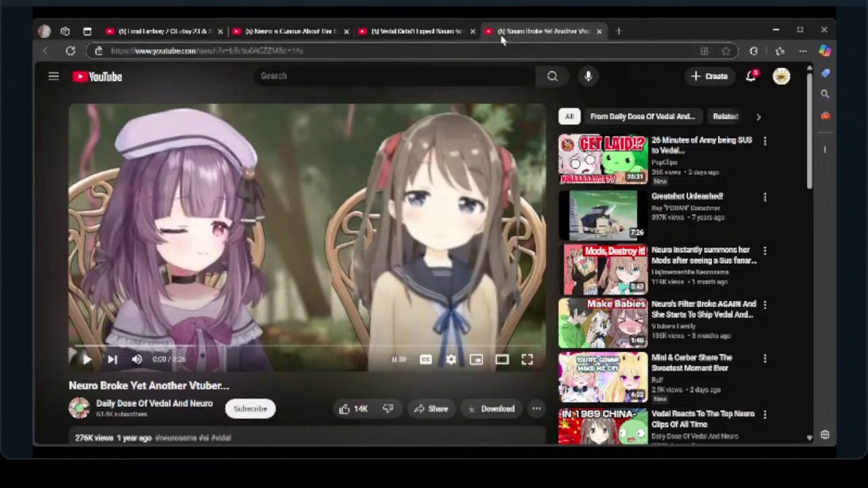Screen dimensions: 868x488
Task: Focus the YouTube search box
Action: point(393,76)
